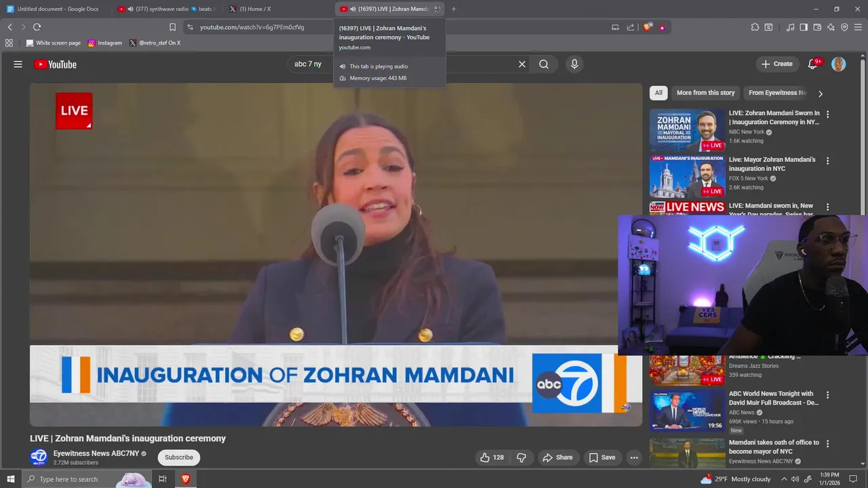
Task: Open the browser main menu
Action: click(858, 27)
